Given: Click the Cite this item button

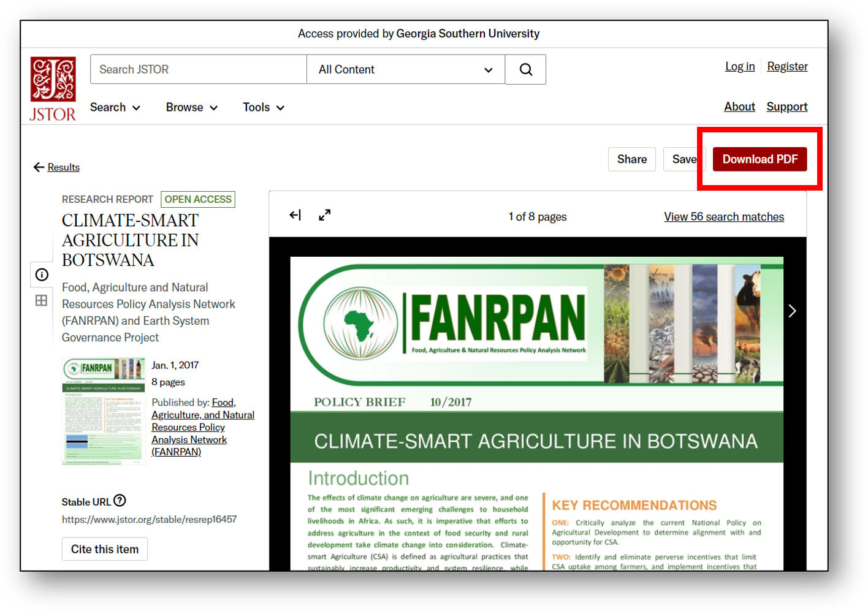Looking at the screenshot, I should (105, 549).
